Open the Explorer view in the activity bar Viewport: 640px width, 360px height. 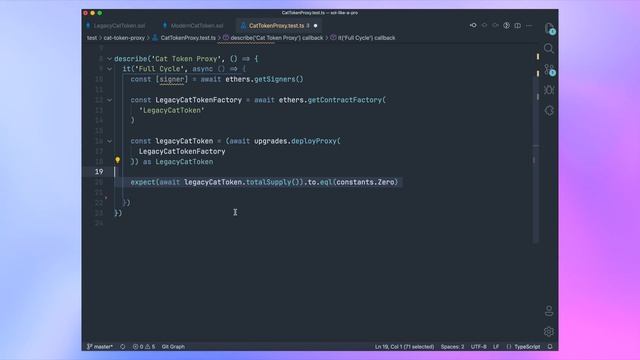549,28
